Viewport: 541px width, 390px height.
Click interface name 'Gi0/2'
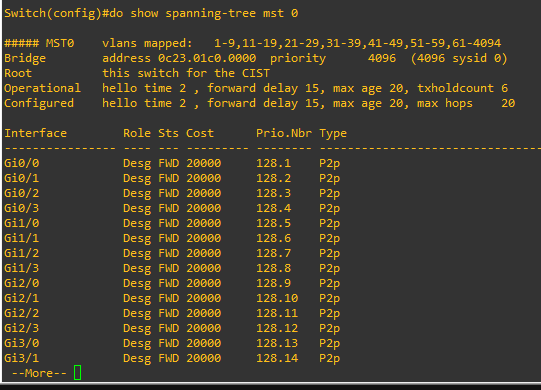coord(22,193)
